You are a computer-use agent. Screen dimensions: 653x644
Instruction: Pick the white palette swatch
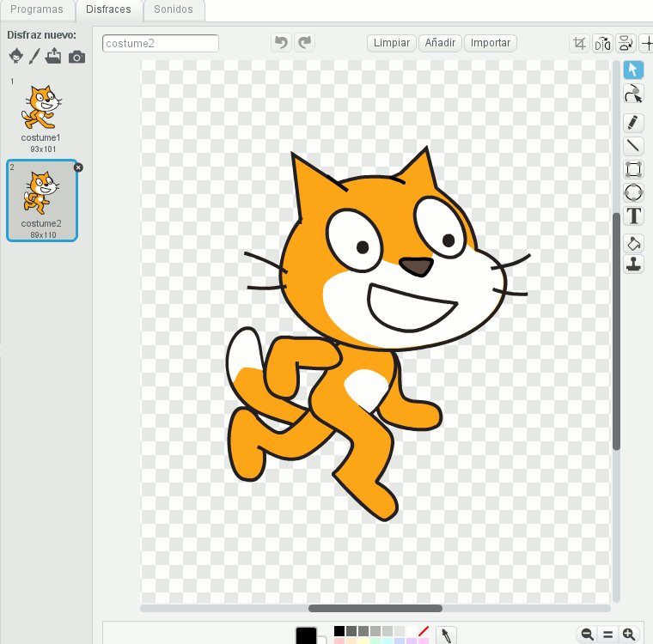[x=412, y=631]
